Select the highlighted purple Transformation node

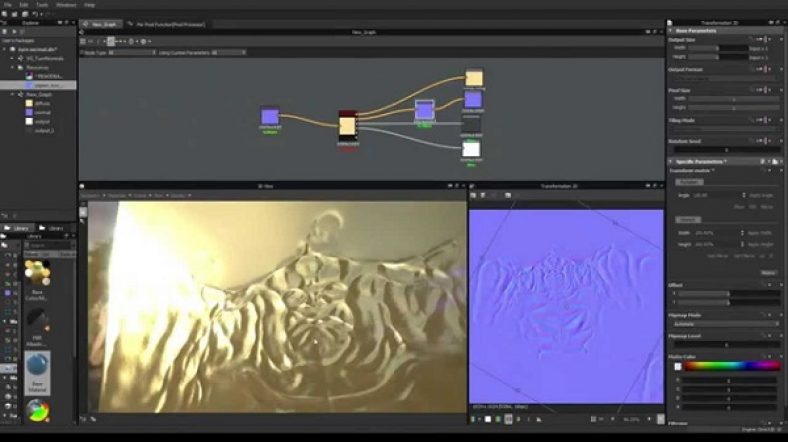pos(425,110)
